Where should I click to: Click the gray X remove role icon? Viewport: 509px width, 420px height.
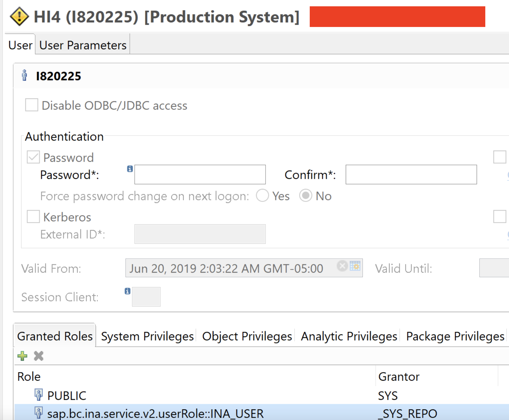point(39,356)
